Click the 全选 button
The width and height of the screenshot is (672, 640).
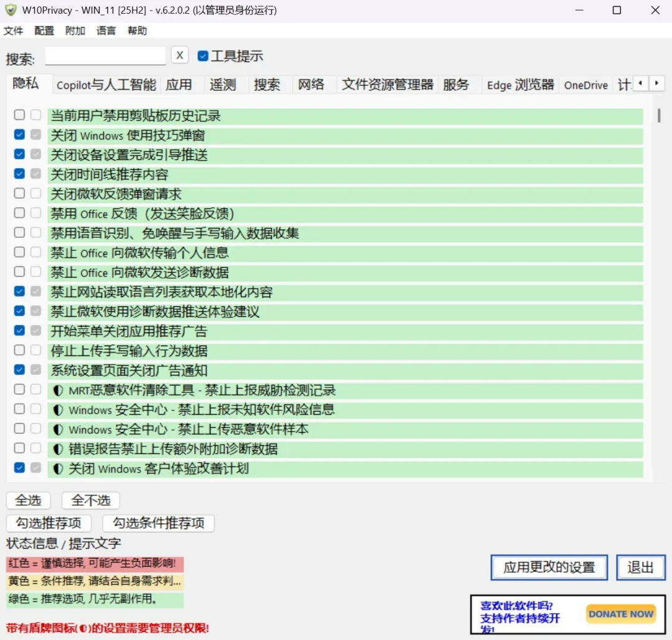coord(28,501)
